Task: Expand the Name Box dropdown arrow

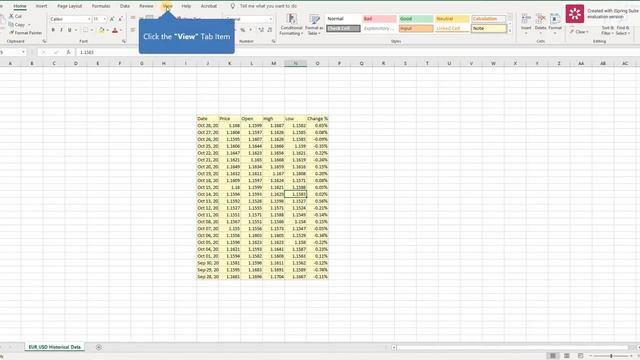Action: pyautogui.click(x=23, y=52)
